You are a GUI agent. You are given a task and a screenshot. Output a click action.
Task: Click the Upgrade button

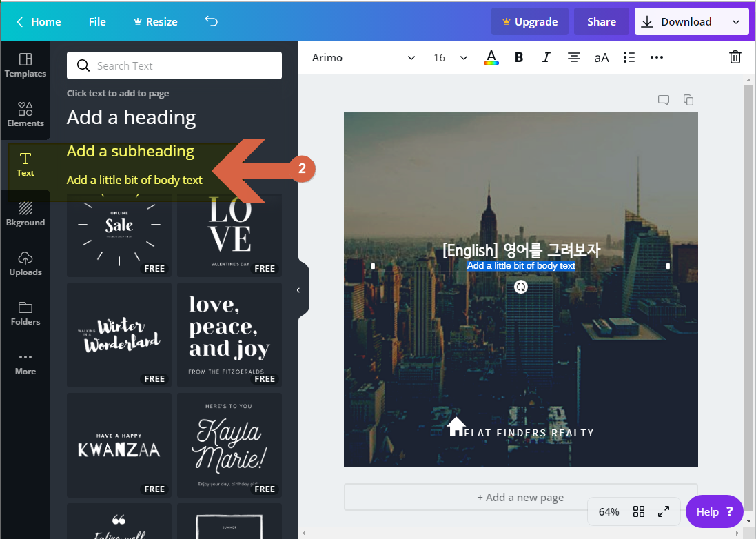coord(530,21)
